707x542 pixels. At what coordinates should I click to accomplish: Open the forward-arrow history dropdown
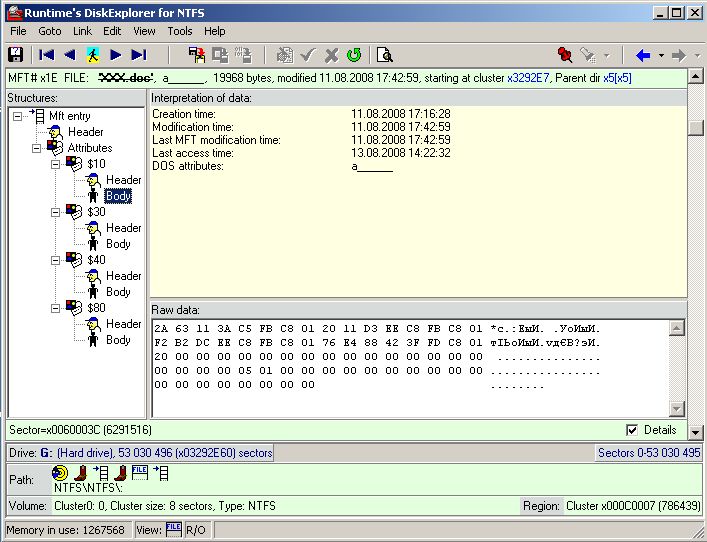tap(697, 55)
